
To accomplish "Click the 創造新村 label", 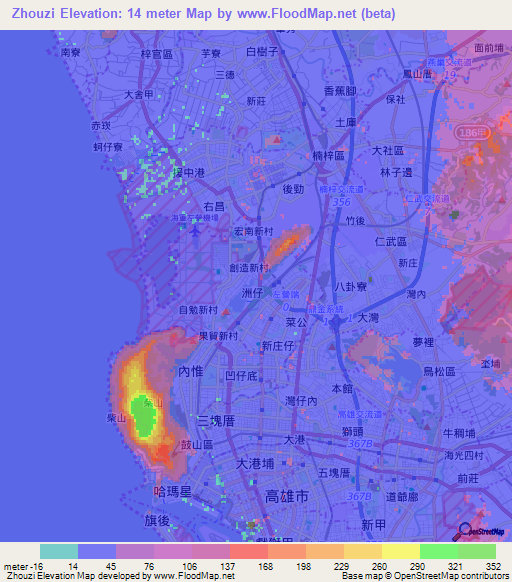I will pos(249,268).
